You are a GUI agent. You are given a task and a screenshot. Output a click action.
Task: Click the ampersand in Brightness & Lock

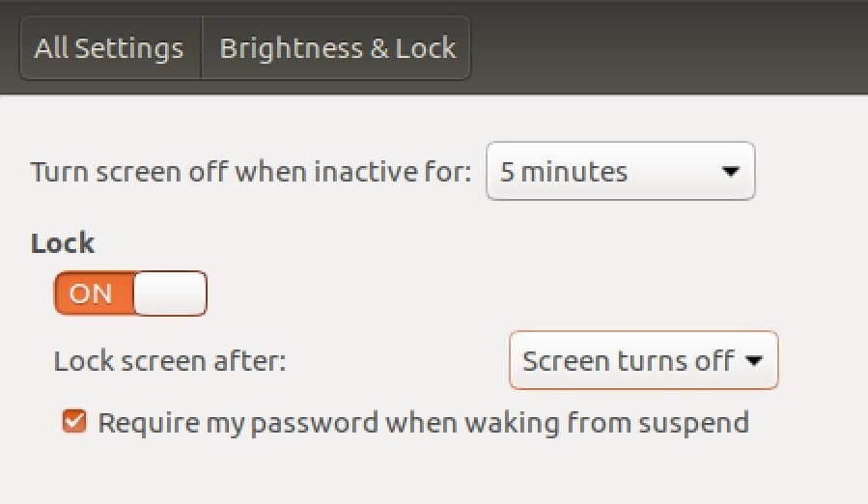coord(379,48)
